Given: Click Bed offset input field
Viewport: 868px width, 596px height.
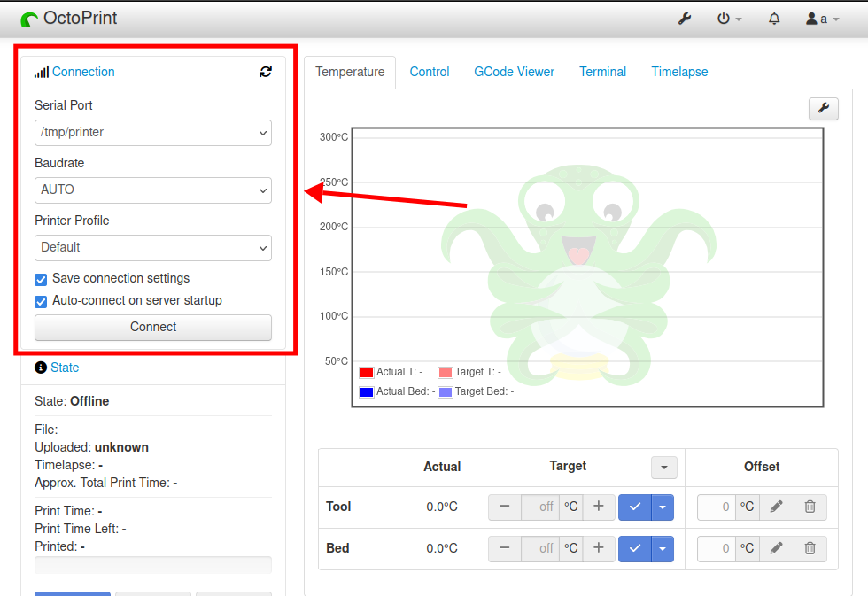Looking at the screenshot, I should point(717,548).
